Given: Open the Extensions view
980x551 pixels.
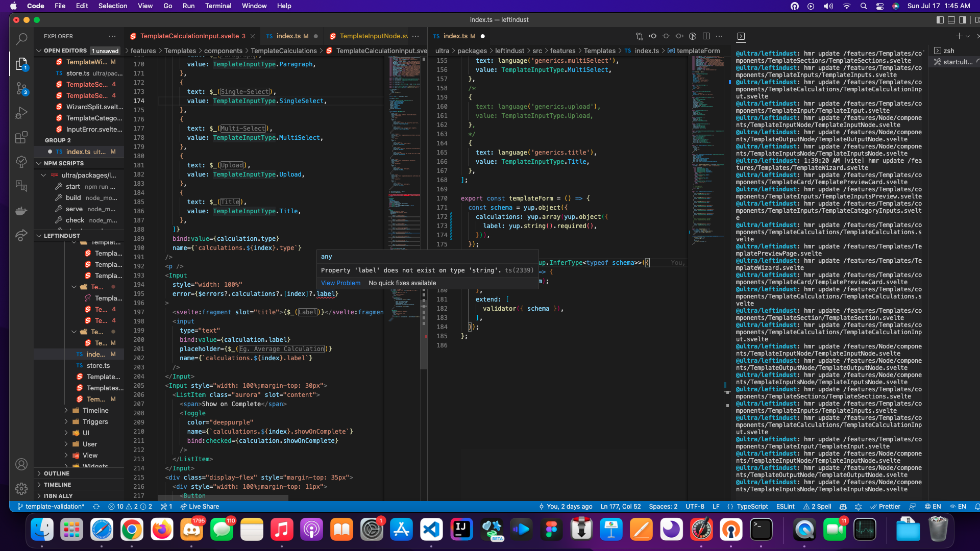Looking at the screenshot, I should (x=21, y=138).
